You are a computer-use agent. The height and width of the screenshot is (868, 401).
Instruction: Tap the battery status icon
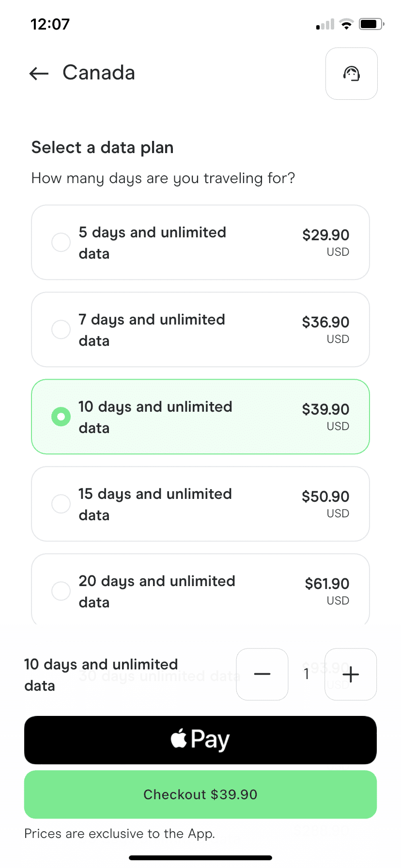(371, 24)
